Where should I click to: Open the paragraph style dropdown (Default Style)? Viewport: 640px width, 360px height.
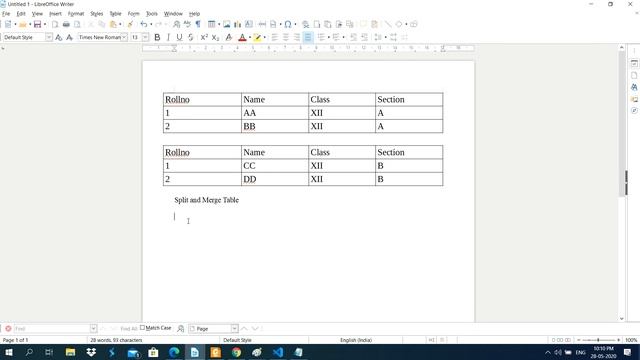tap(49, 37)
